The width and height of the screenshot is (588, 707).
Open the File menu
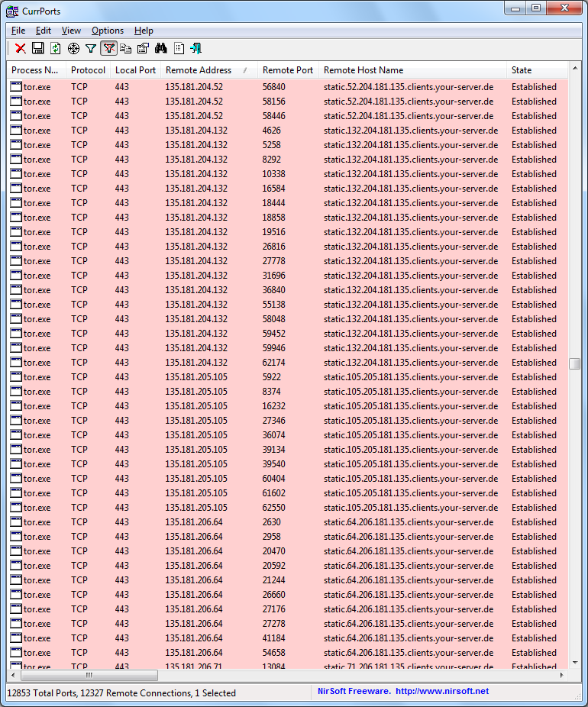tap(18, 31)
